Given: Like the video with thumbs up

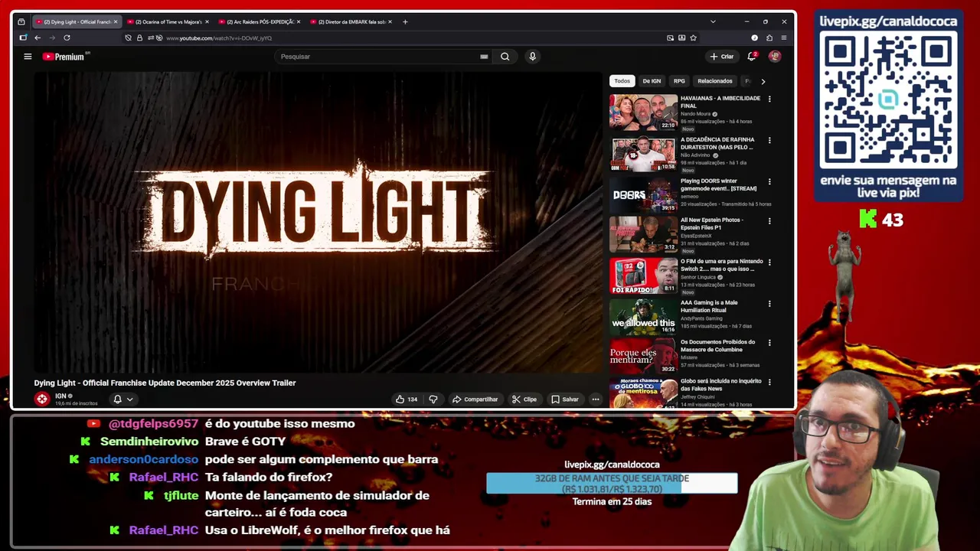Looking at the screenshot, I should tap(407, 399).
